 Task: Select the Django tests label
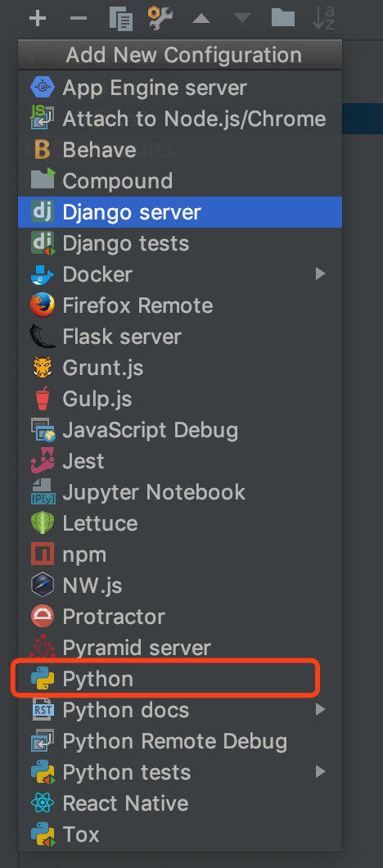pyautogui.click(x=126, y=244)
